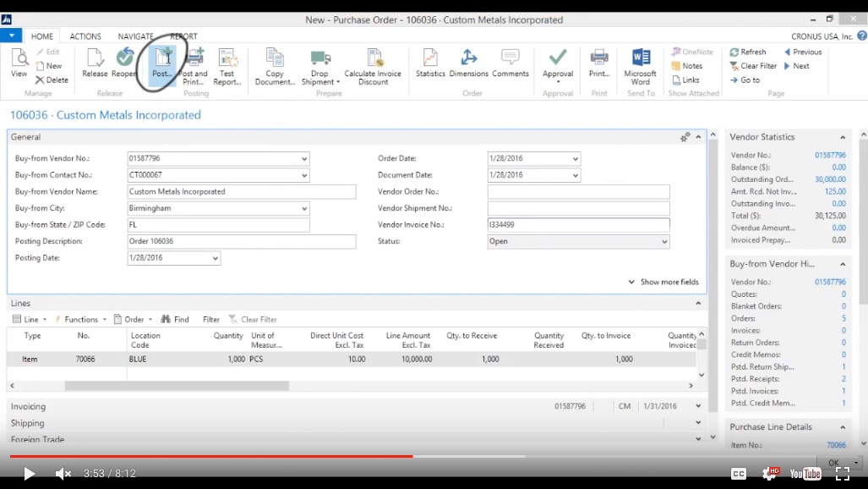The height and width of the screenshot is (489, 868).
Task: Open Copy Document
Action: [x=275, y=67]
